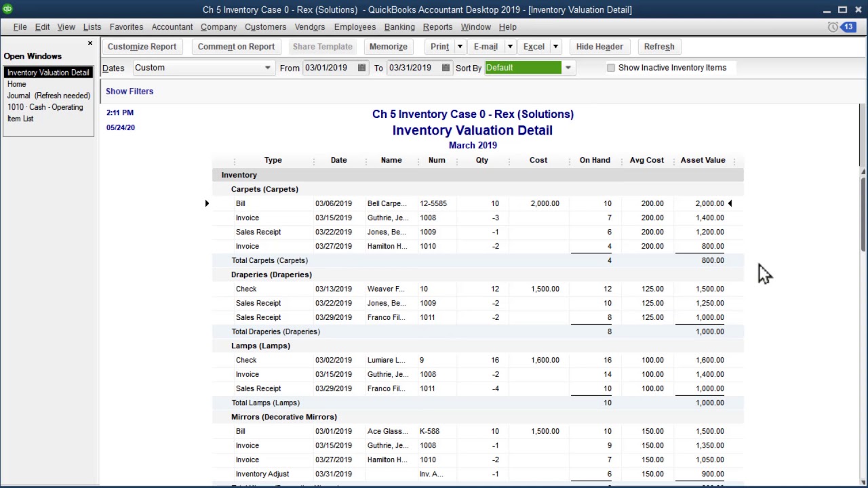Click the Hide Header button
Image resolution: width=868 pixels, height=488 pixels.
coord(599,47)
